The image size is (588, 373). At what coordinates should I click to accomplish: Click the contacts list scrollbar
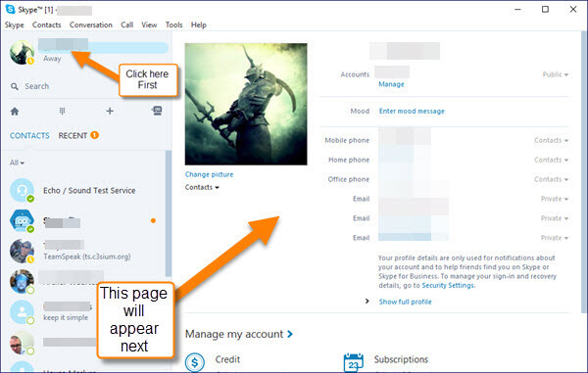(x=169, y=213)
